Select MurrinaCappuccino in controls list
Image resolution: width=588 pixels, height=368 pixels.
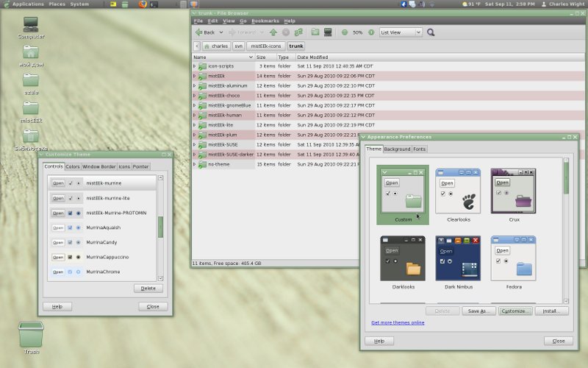point(101,257)
